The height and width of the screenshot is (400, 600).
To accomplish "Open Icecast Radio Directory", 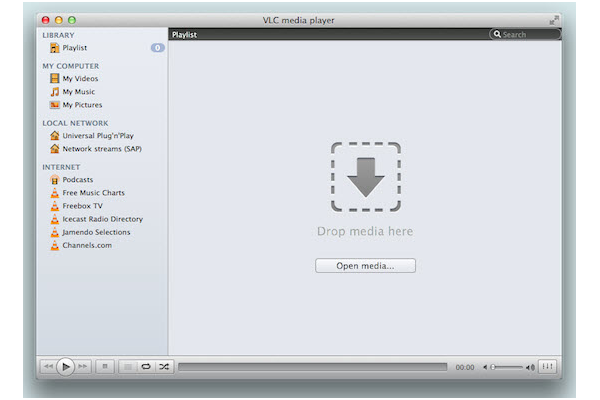I will click(x=102, y=219).
